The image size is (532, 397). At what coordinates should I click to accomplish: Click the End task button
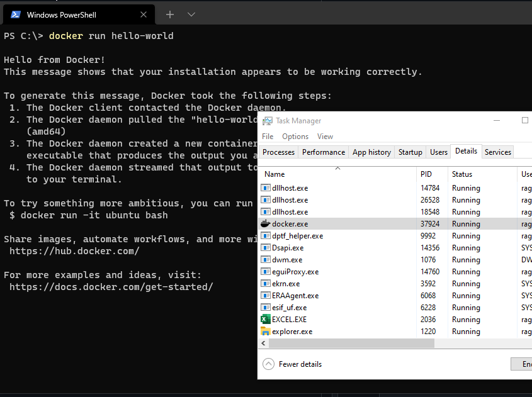(x=521, y=364)
